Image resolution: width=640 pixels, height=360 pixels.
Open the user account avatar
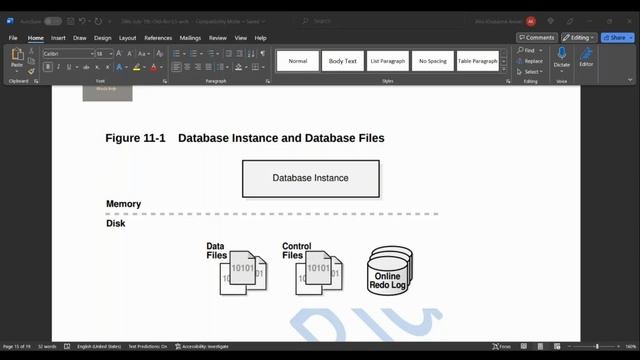pyautogui.click(x=531, y=21)
